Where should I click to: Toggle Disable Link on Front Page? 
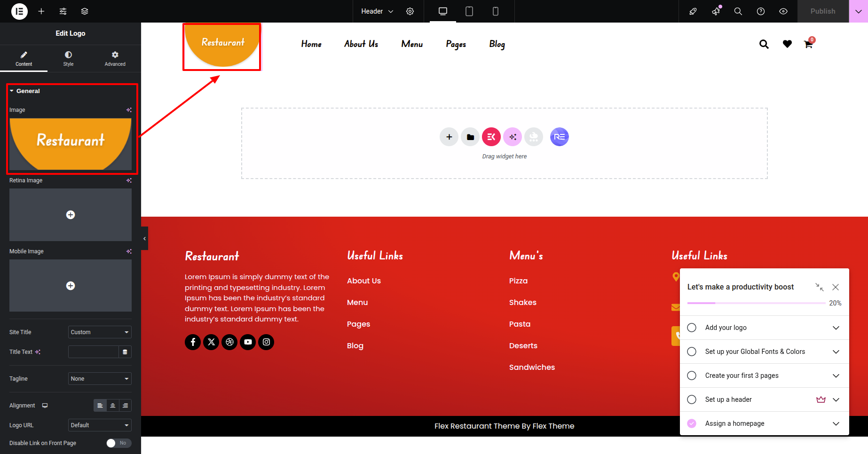tap(118, 443)
